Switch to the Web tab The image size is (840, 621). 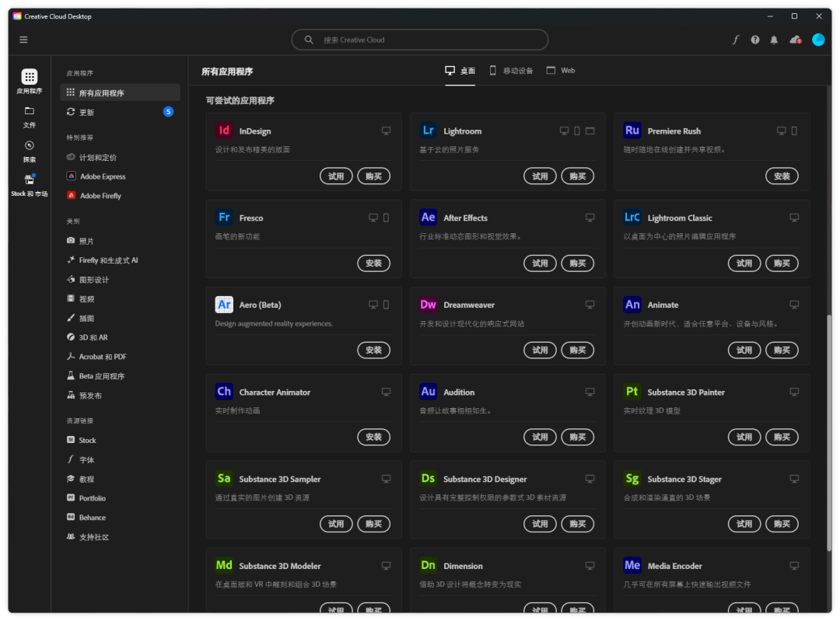[x=560, y=71]
